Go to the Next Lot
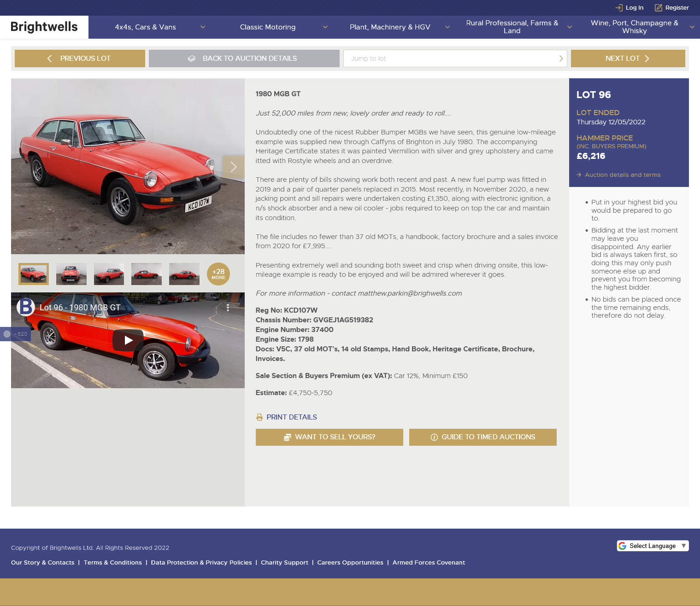 coord(628,58)
